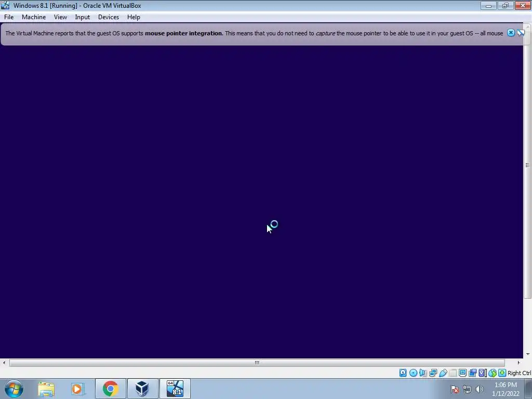Screen dimensions: 532x399
Task: Click the horizontal scrollbar right arrow
Action: point(518,362)
